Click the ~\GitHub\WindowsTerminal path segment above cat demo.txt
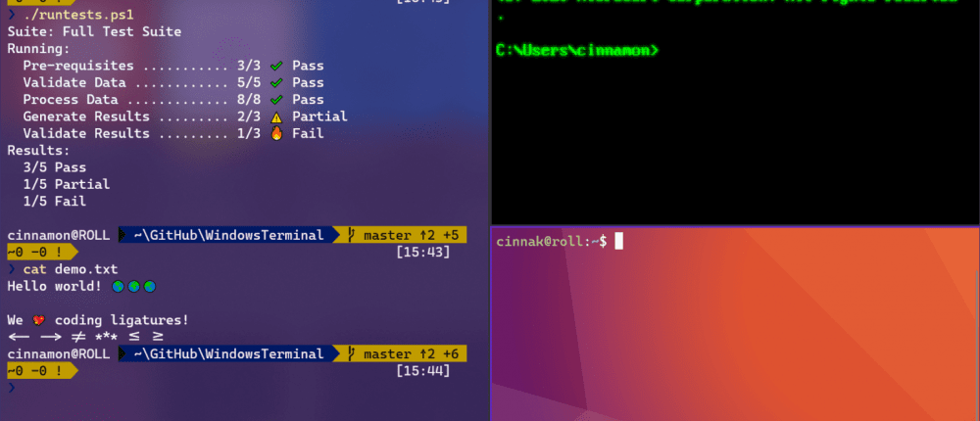Screen dimensions: 980x421 point(228,235)
